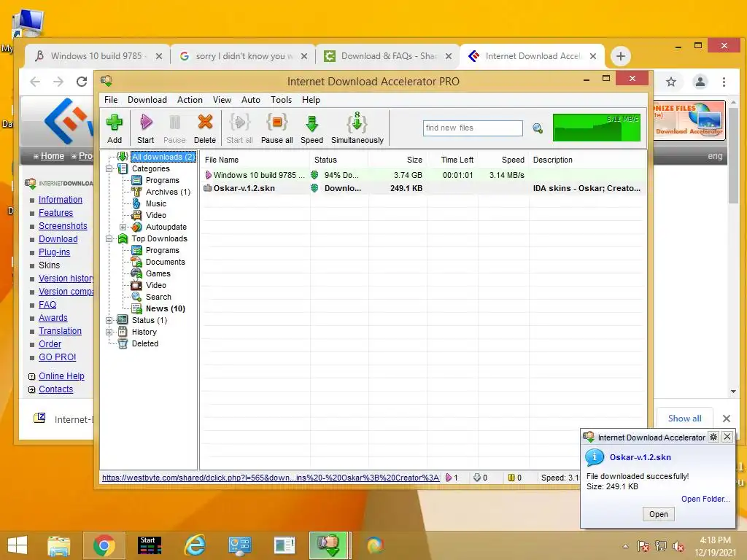The width and height of the screenshot is (747, 560).
Task: Sort by the Time Left column header
Action: pyautogui.click(x=452, y=160)
